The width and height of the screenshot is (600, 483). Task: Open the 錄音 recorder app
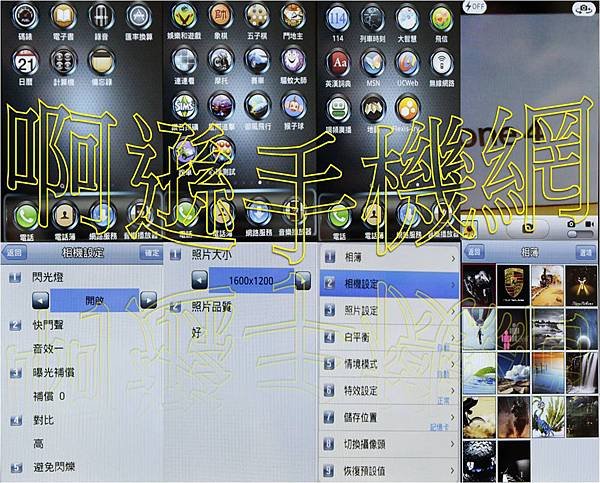[101, 17]
